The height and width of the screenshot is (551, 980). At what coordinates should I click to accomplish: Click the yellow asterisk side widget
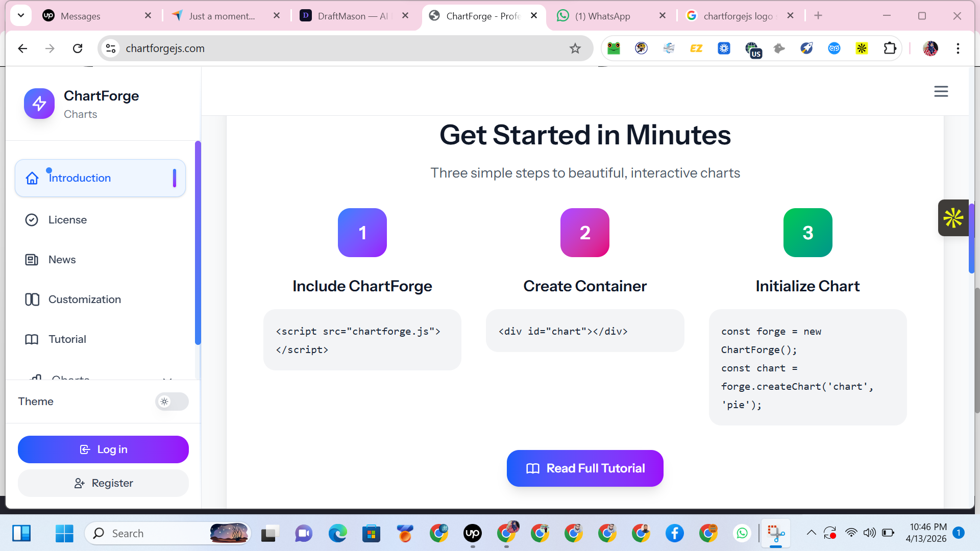[x=953, y=218]
